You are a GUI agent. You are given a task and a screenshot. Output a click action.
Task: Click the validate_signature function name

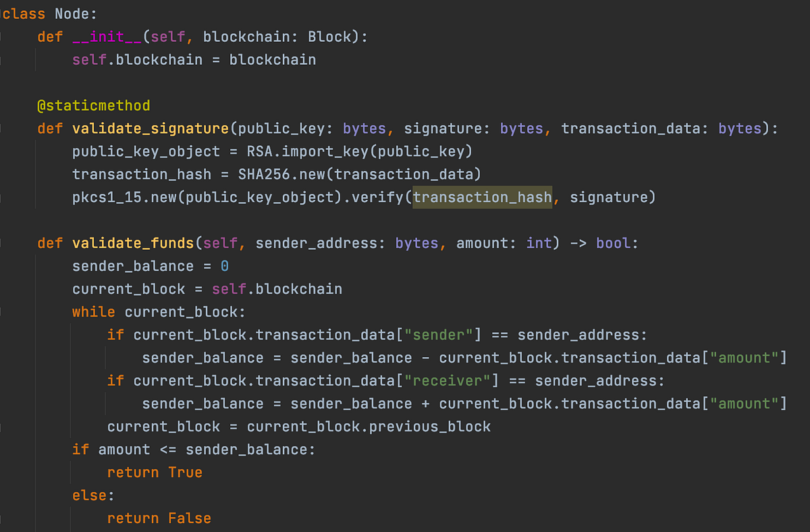click(151, 128)
